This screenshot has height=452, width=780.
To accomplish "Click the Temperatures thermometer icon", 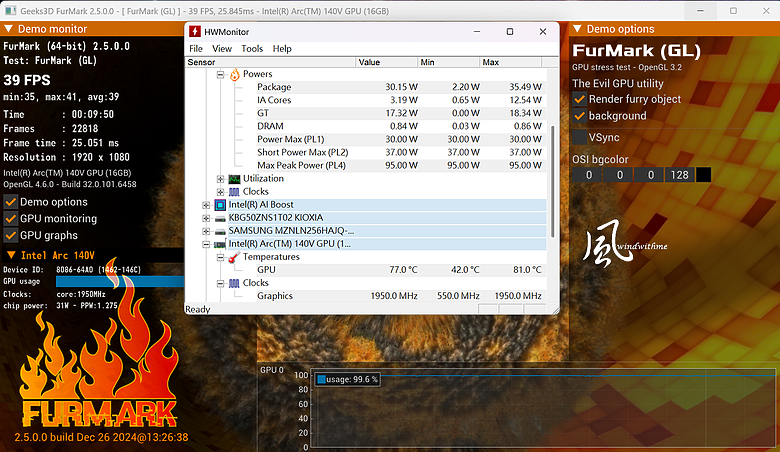I will click(234, 257).
